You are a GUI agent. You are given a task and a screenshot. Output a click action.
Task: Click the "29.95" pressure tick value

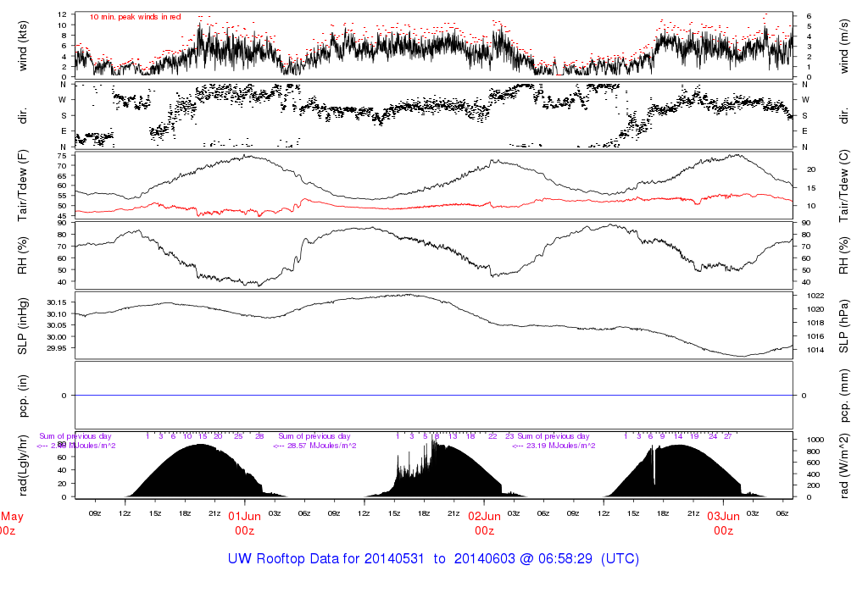pyautogui.click(x=57, y=348)
